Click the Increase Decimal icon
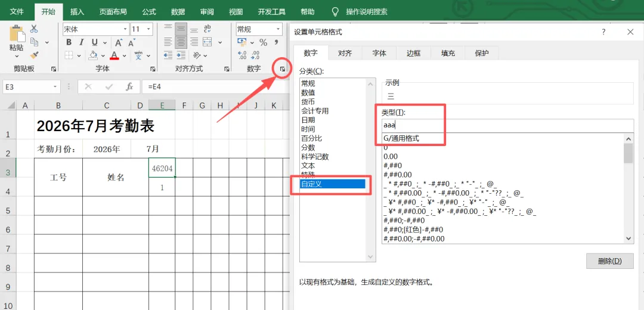 242,55
